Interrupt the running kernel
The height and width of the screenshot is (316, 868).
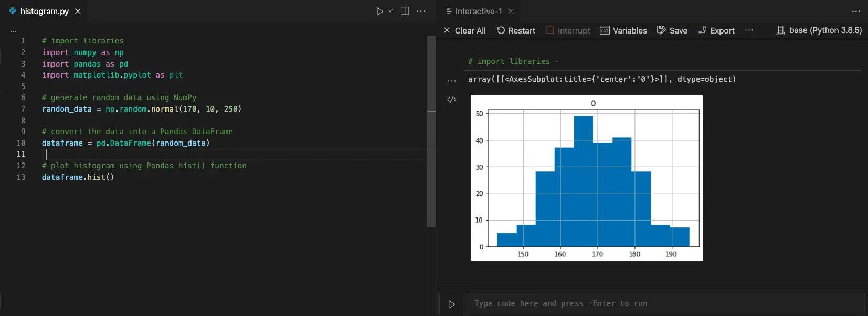pyautogui.click(x=568, y=30)
